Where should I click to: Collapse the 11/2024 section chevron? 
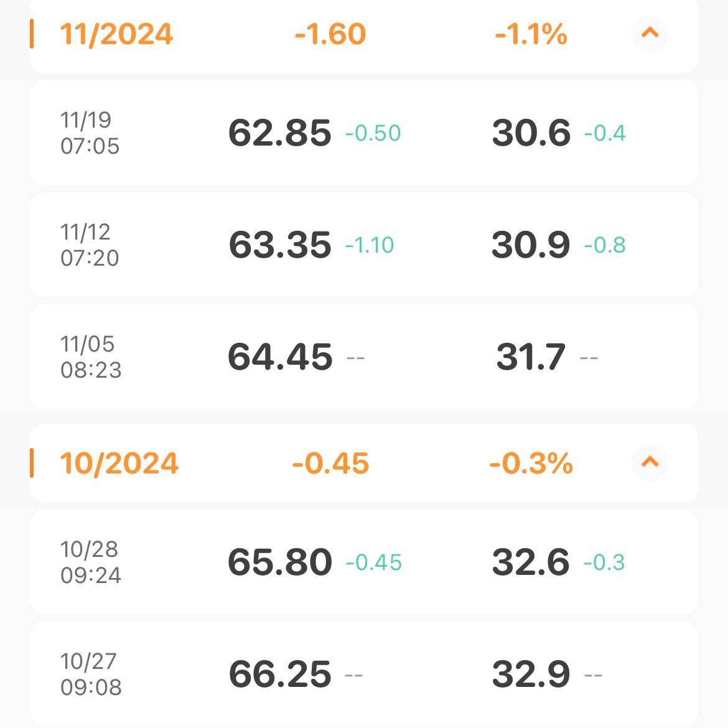(x=650, y=33)
